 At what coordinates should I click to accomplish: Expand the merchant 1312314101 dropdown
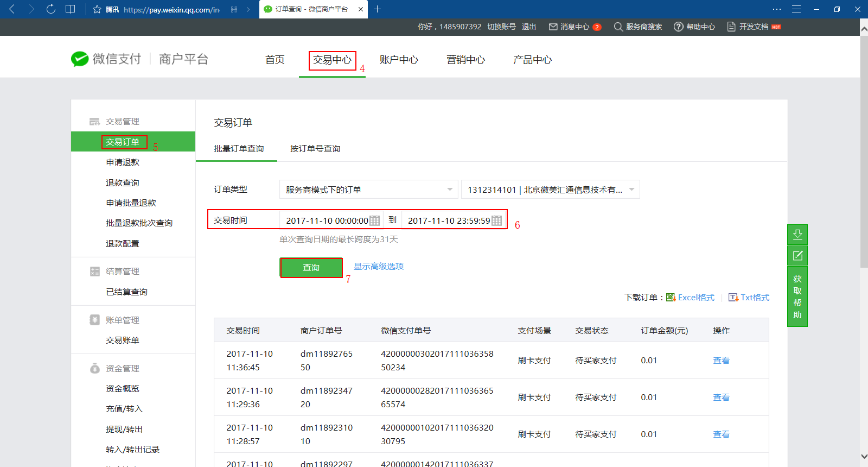click(x=551, y=190)
